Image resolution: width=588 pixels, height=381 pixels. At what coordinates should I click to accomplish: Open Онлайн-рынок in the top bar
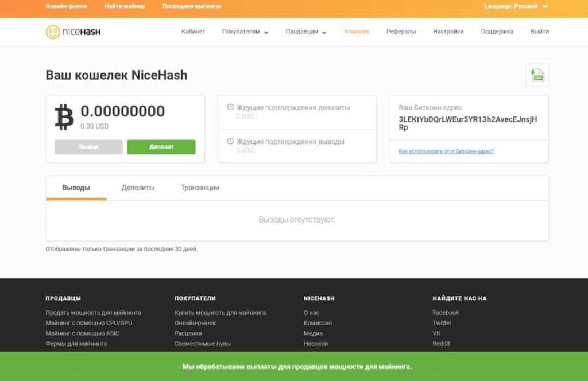tap(67, 6)
